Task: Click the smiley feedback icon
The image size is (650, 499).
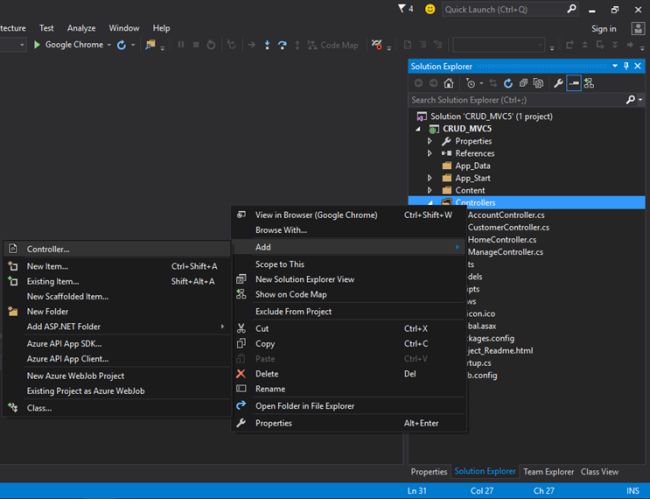Action: pyautogui.click(x=430, y=9)
